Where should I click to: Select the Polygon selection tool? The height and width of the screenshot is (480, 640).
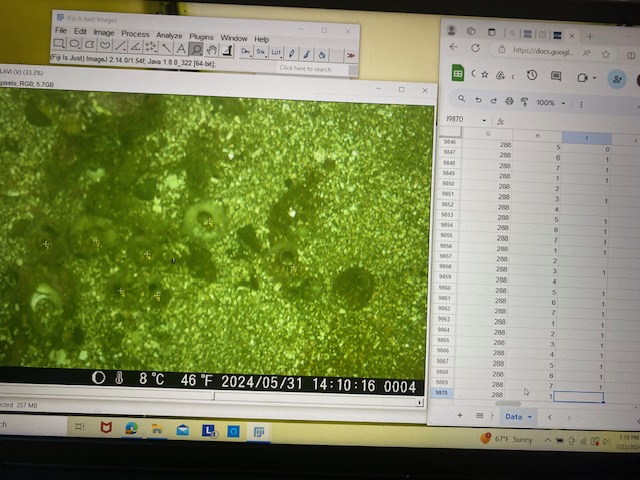(89, 44)
